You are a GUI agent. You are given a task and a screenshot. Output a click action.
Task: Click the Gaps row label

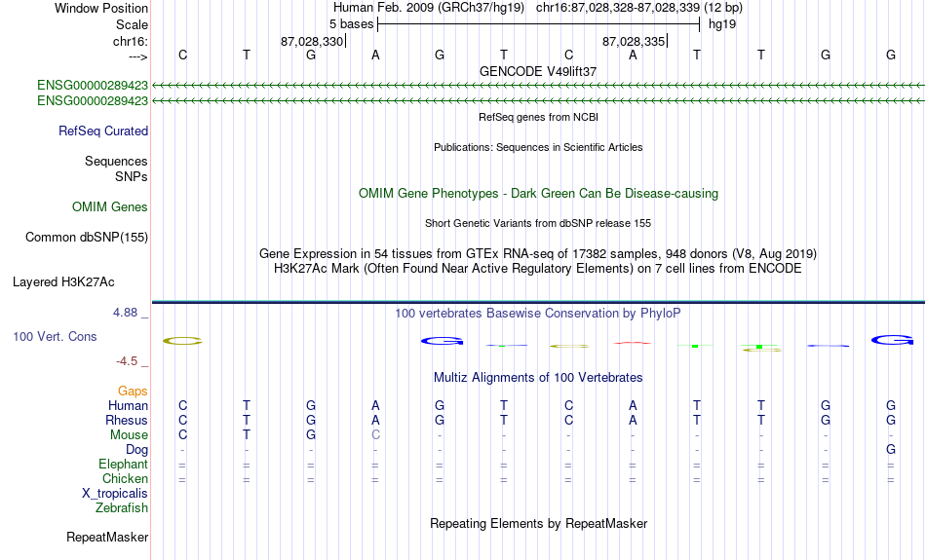(x=133, y=391)
